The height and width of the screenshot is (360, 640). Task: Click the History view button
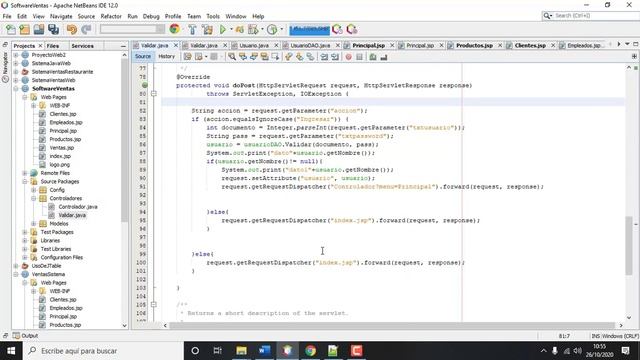[x=167, y=56]
